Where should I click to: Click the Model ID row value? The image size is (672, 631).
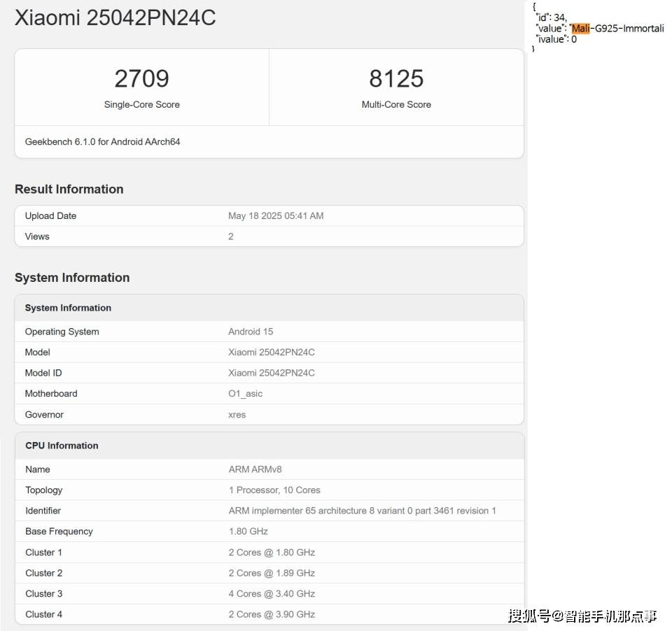pyautogui.click(x=272, y=373)
